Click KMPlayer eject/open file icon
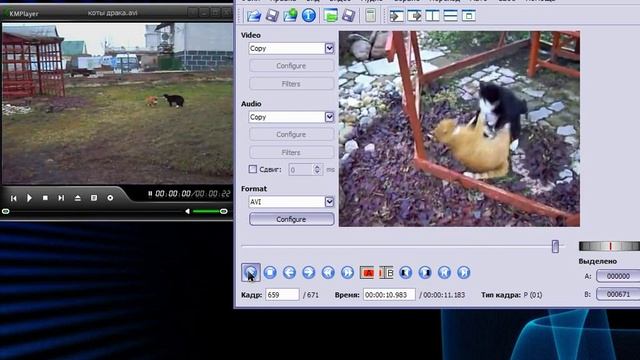Viewport: 640px width, 360px height. [78, 198]
